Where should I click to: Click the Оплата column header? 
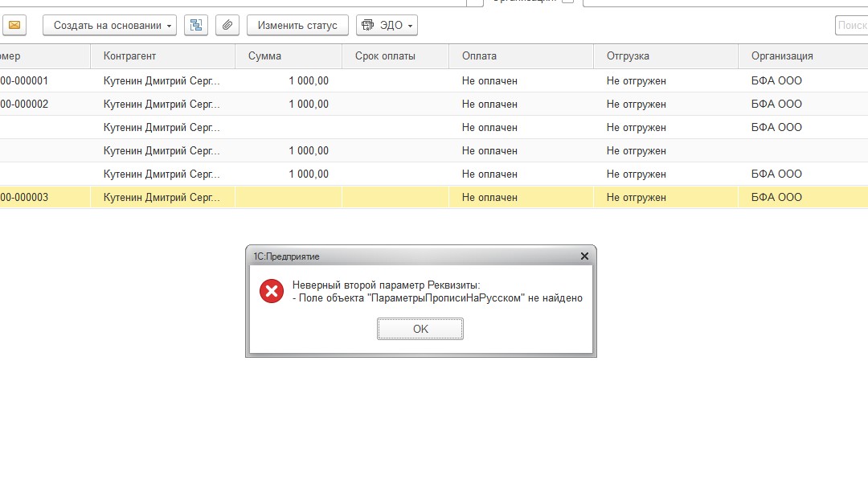tap(479, 56)
